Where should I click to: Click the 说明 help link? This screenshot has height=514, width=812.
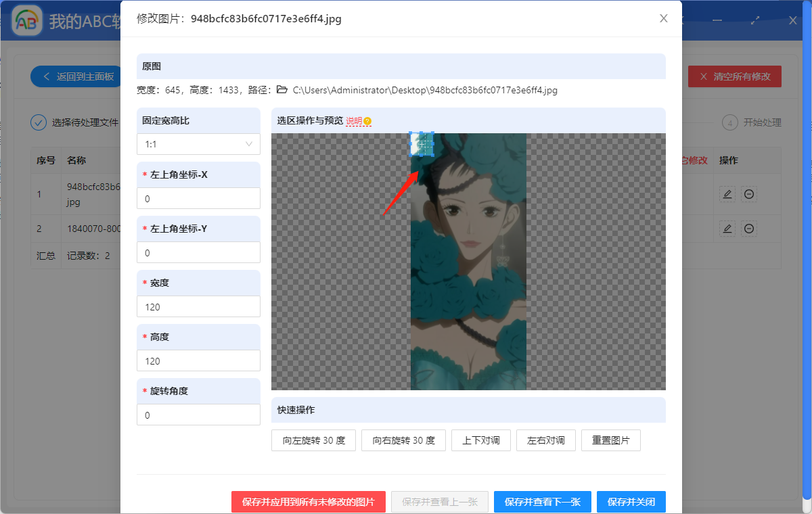(355, 122)
